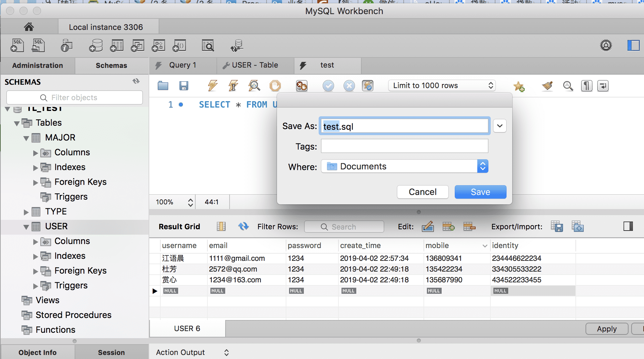Click the Tags input field
Viewport: 644px width, 359px height.
(404, 146)
